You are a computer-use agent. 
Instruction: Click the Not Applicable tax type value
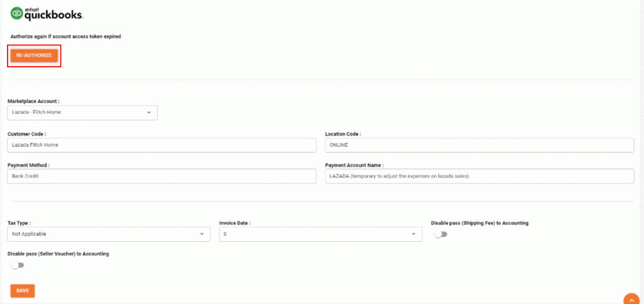point(29,234)
